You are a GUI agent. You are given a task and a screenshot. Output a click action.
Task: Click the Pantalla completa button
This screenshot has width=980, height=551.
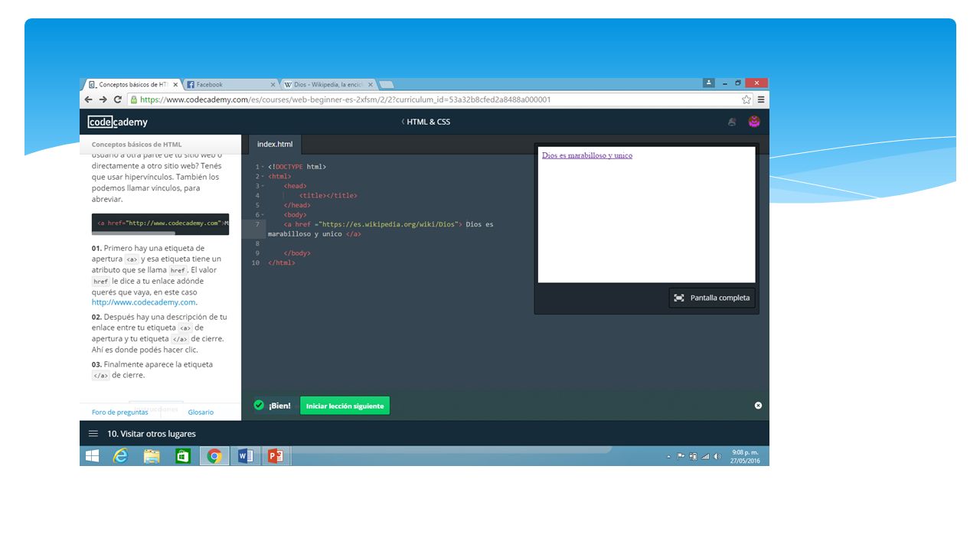(712, 298)
